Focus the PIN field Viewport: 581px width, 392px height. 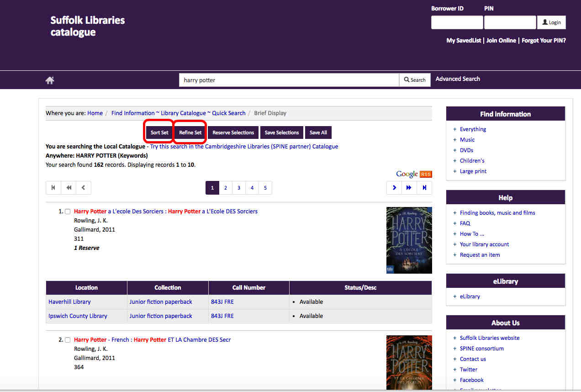[510, 22]
